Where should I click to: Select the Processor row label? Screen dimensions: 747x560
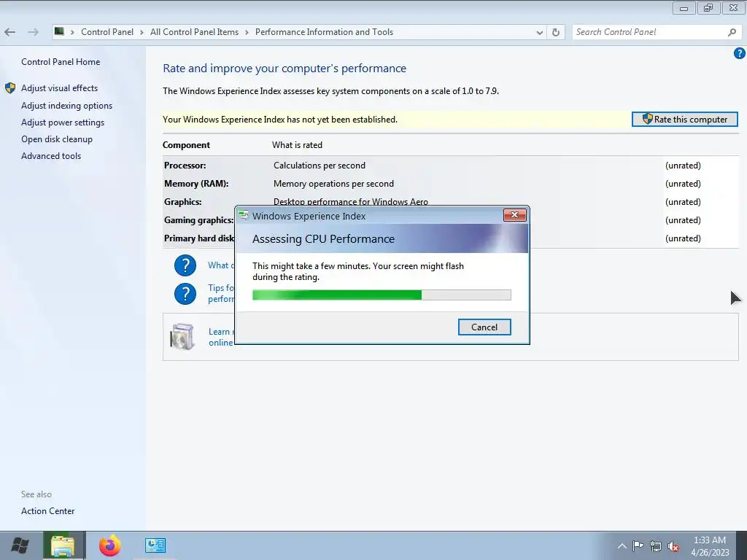coord(185,166)
